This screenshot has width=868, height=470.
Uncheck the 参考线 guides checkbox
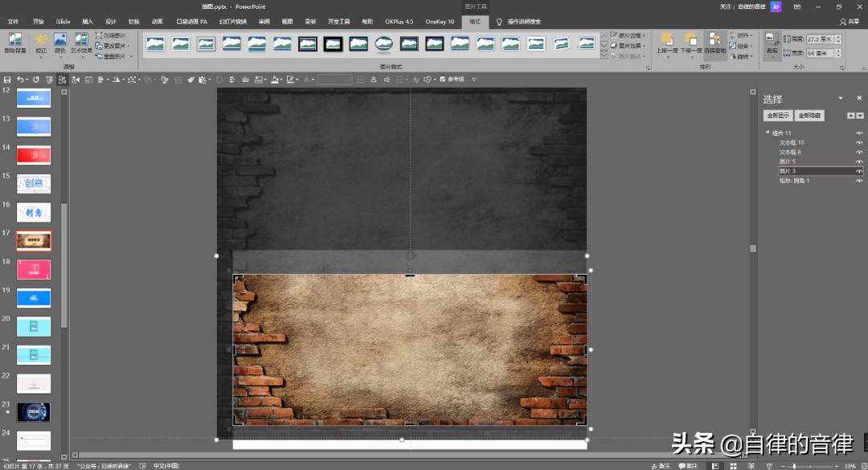point(443,80)
